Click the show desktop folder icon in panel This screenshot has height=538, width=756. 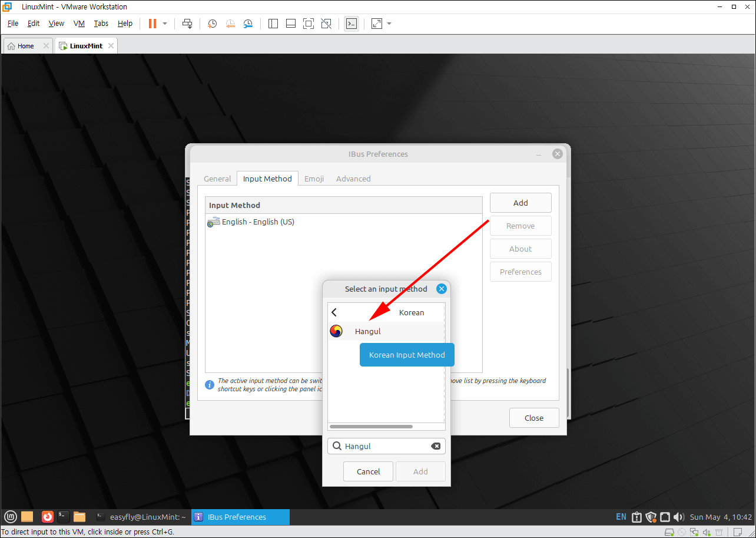pyautogui.click(x=27, y=517)
